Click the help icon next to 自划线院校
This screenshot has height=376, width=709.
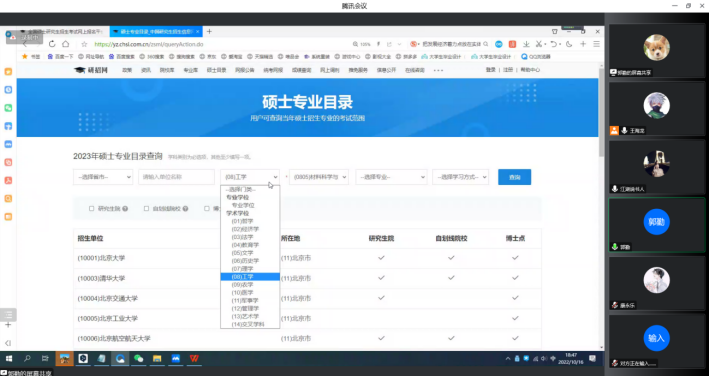[x=185, y=208]
